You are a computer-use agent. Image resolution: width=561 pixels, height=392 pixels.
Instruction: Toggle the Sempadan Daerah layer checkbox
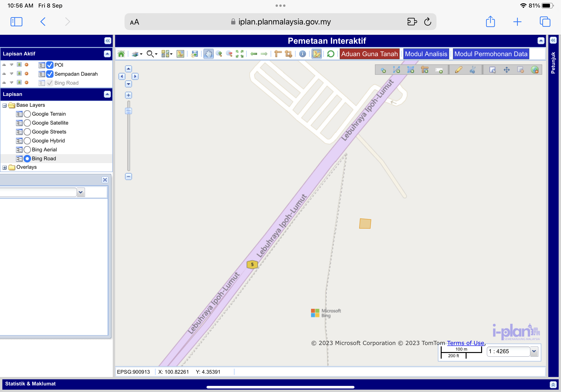50,74
